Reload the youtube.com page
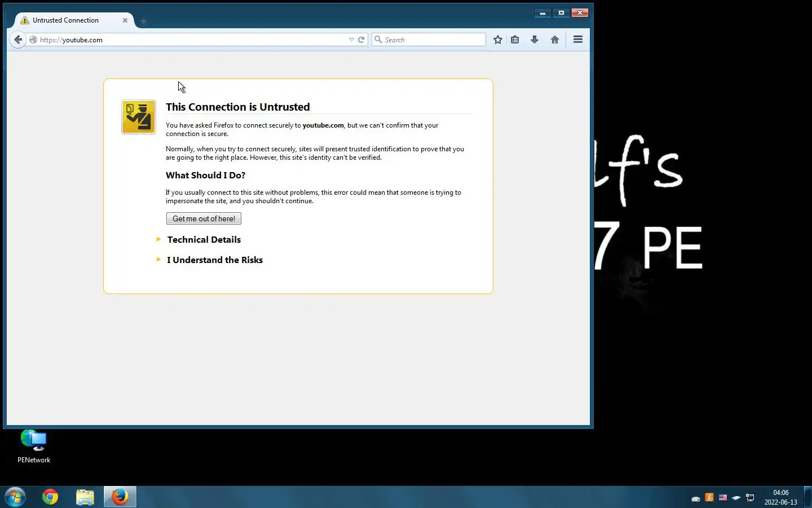Viewport: 812px width, 508px height. coord(361,40)
